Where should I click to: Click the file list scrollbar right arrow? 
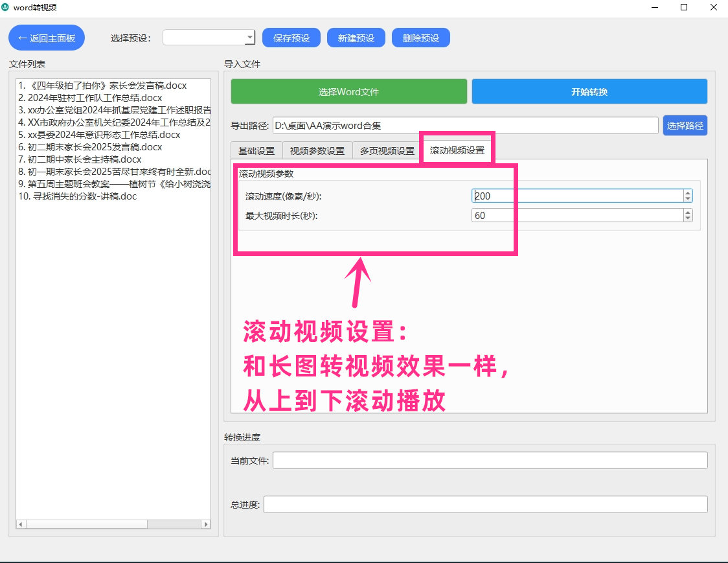click(x=206, y=524)
